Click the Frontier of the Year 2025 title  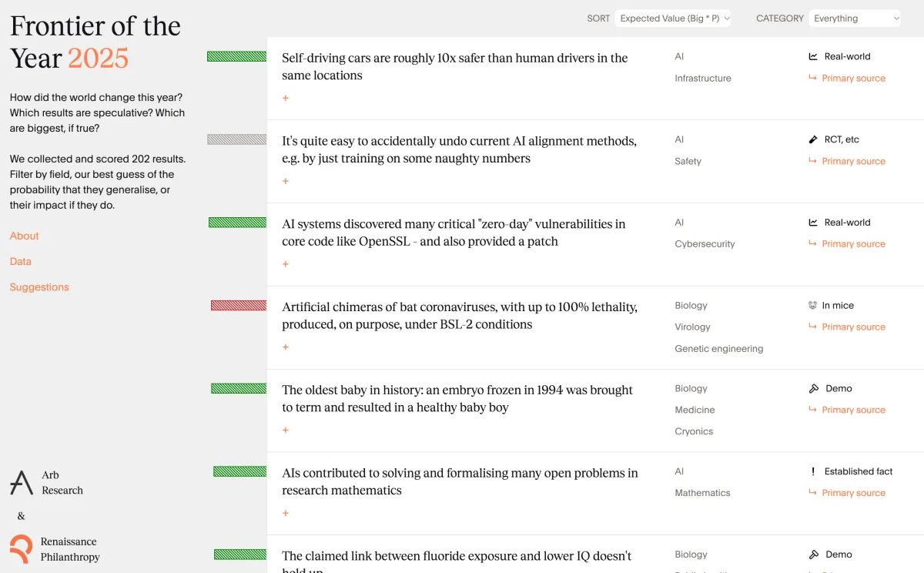pyautogui.click(x=95, y=42)
